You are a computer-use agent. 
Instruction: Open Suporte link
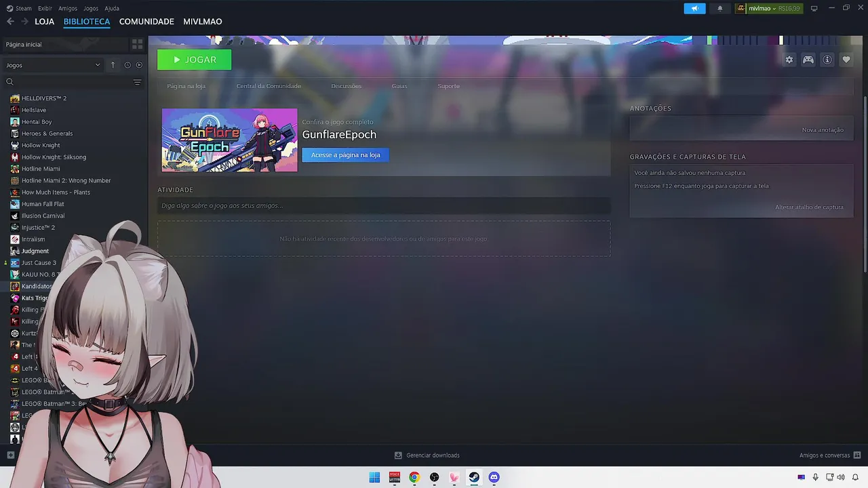click(449, 86)
